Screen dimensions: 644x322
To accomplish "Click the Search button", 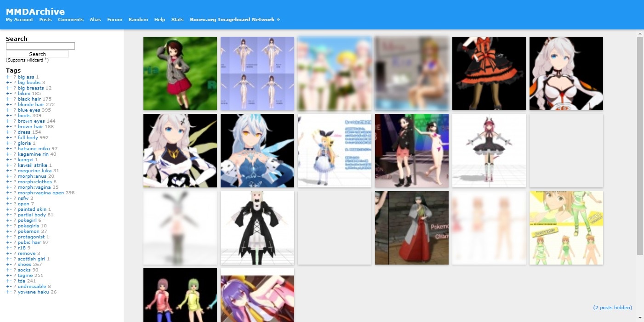I will (x=37, y=54).
